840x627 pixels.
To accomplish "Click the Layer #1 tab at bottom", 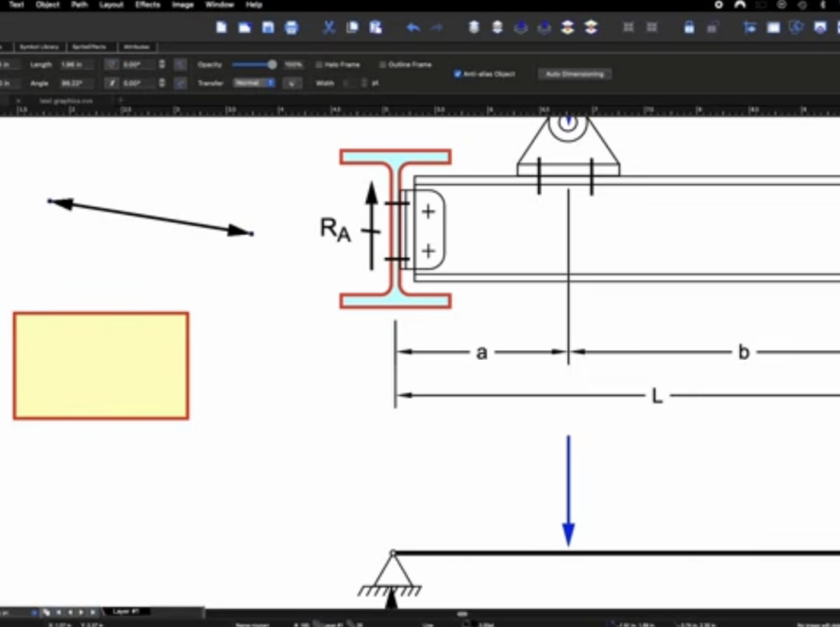I will 126,612.
